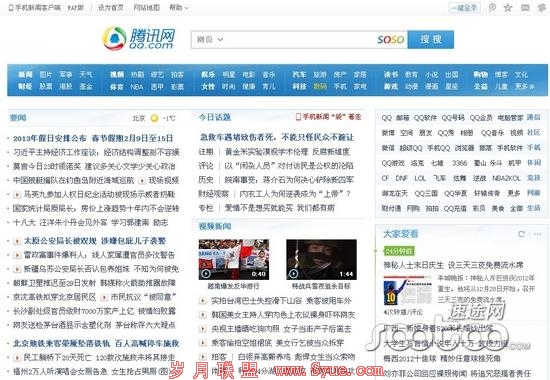Click the Tencent QQ.com logo
This screenshot has height=380, width=550.
pos(138,38)
